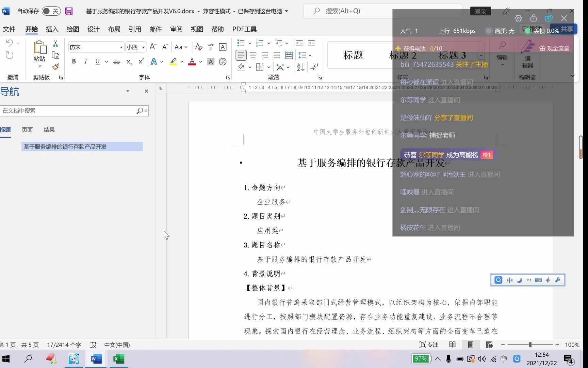Open Excel from the taskbar
Viewport: 588px width, 368px height.
pos(118,359)
